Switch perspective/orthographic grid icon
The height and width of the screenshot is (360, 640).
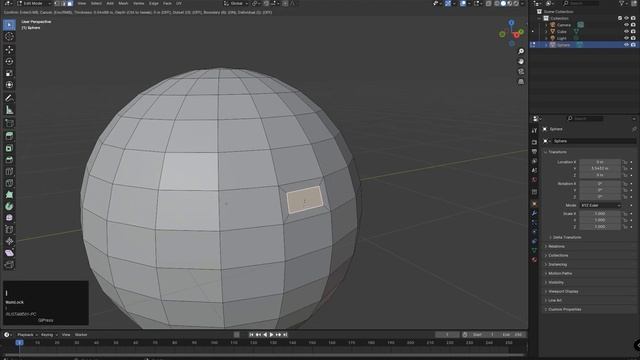(x=521, y=82)
